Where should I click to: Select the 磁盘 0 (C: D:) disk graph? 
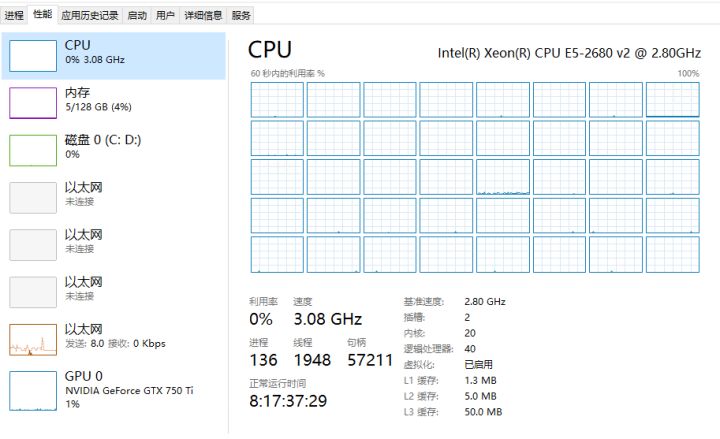point(33,150)
